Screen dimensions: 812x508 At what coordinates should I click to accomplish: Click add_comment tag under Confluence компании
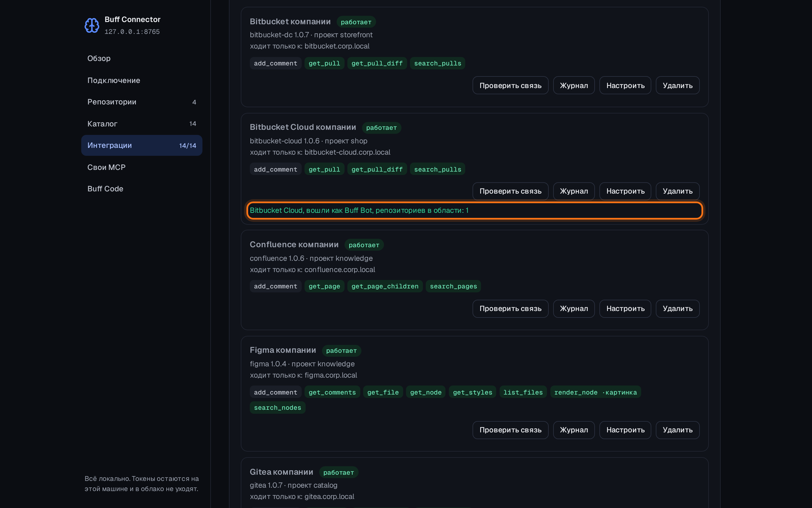coord(275,286)
